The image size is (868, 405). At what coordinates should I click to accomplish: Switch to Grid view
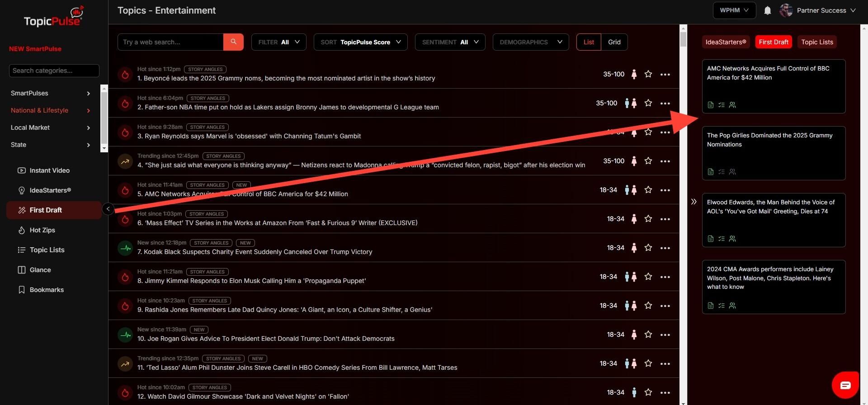pos(614,42)
